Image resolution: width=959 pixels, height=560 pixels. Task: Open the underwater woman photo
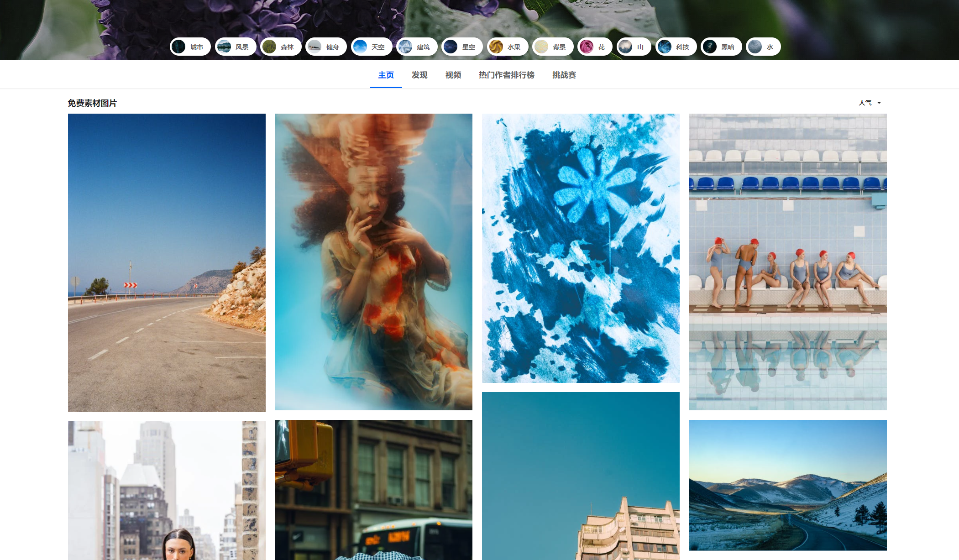[373, 262]
